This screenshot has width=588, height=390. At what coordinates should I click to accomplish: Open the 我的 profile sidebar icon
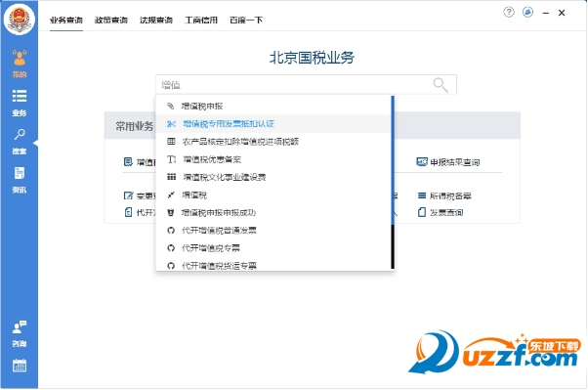tap(20, 64)
